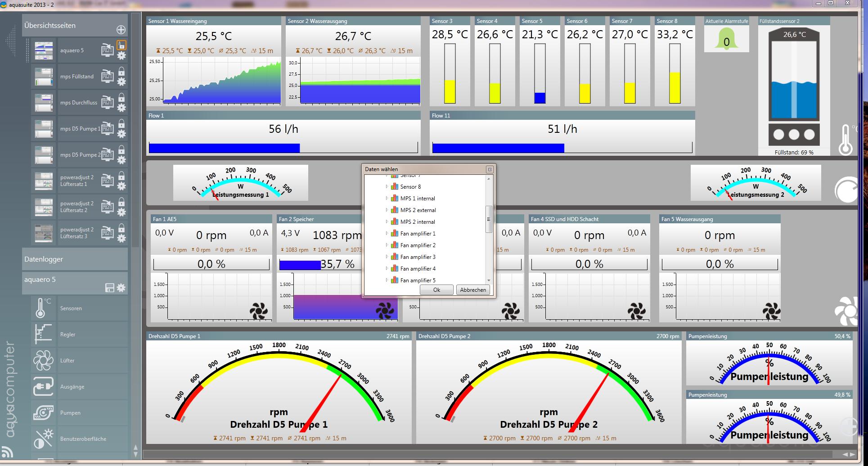Open the Benutzeroberfläche menu entry
The height and width of the screenshot is (466, 868).
coord(83,439)
